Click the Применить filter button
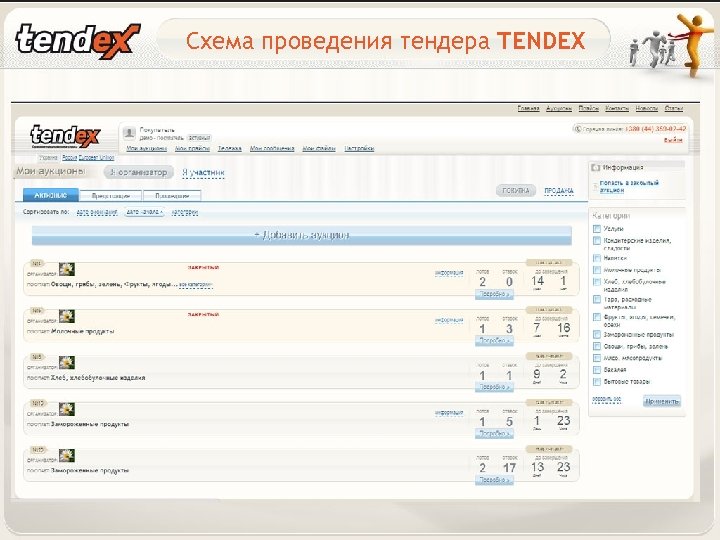 [x=662, y=401]
